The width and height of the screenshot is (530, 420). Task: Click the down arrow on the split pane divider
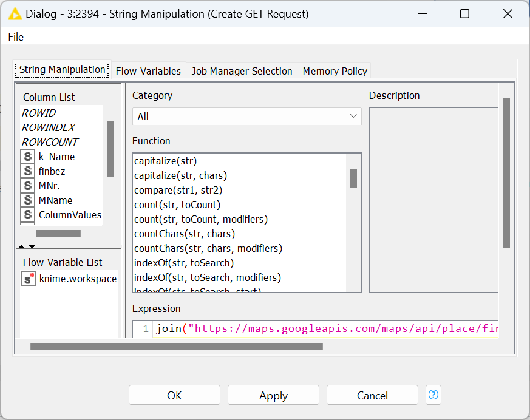(32, 246)
